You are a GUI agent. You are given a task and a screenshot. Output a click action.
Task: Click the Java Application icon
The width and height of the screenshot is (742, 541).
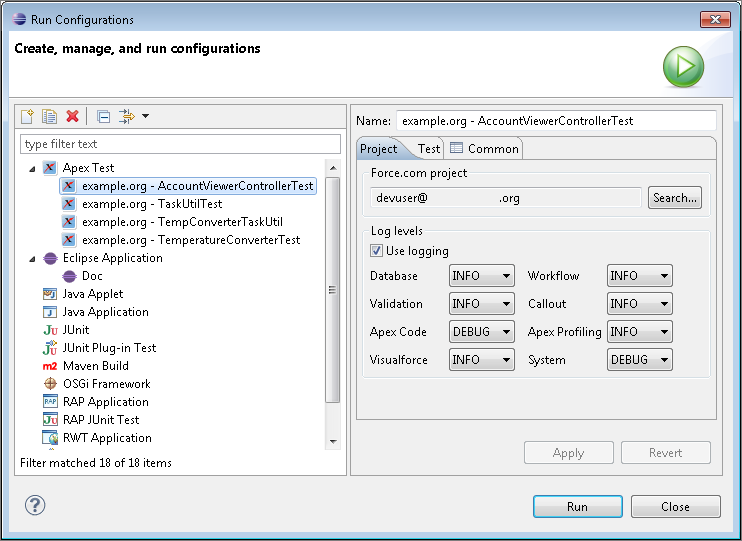tap(50, 312)
